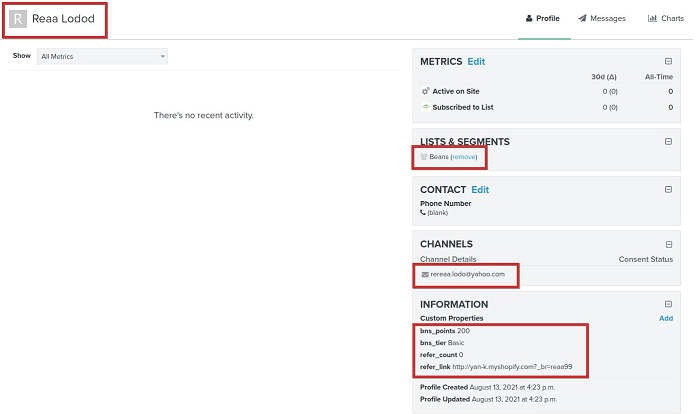The image size is (698, 414).
Task: Click the email envelope icon
Action: click(x=425, y=274)
